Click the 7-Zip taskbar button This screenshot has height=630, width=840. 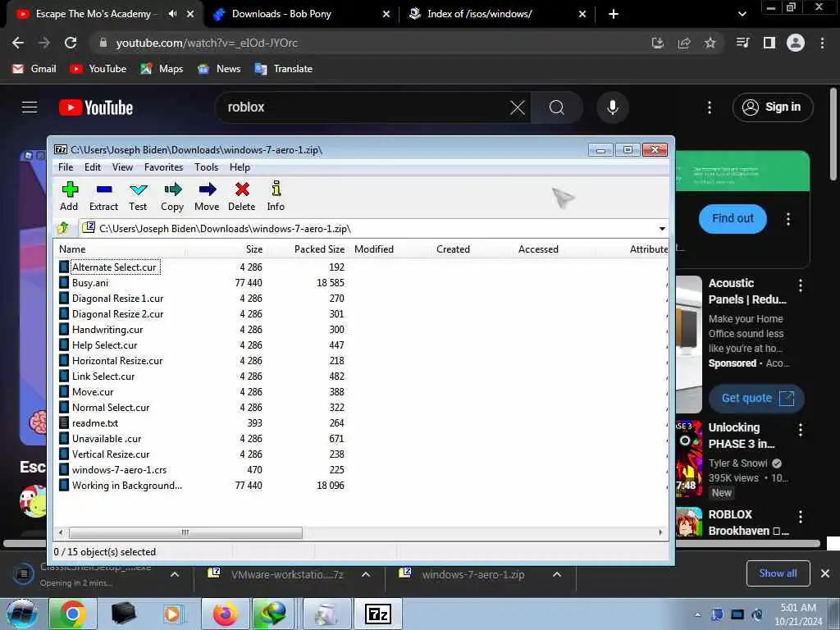(x=378, y=614)
